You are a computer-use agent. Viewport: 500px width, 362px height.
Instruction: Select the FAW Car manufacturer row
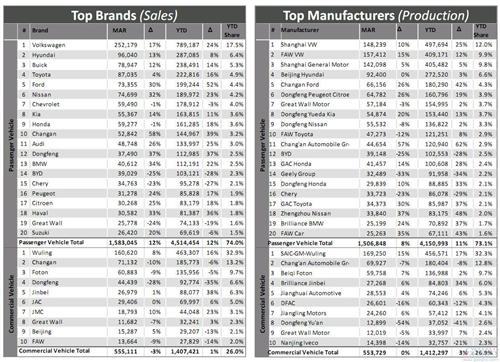tap(383, 233)
